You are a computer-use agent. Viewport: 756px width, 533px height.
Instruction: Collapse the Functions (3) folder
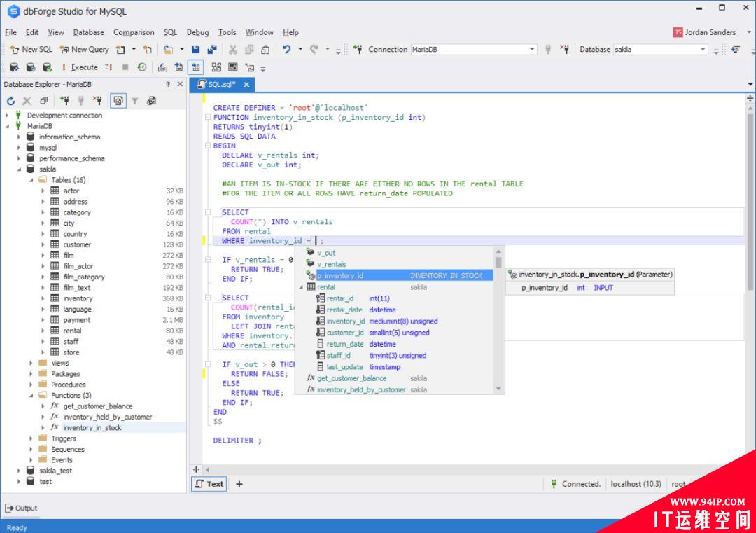[31, 396]
